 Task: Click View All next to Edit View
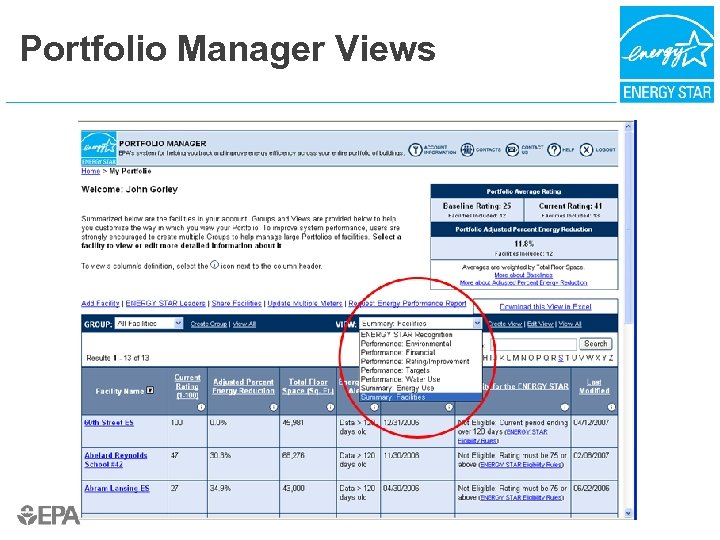point(570,324)
